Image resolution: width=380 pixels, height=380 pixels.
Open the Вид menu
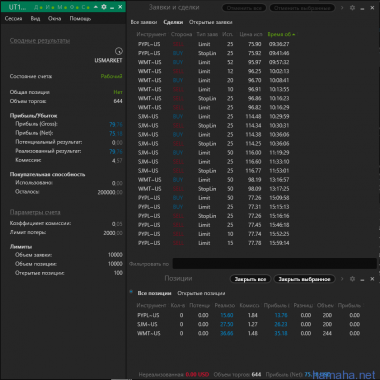pos(35,19)
